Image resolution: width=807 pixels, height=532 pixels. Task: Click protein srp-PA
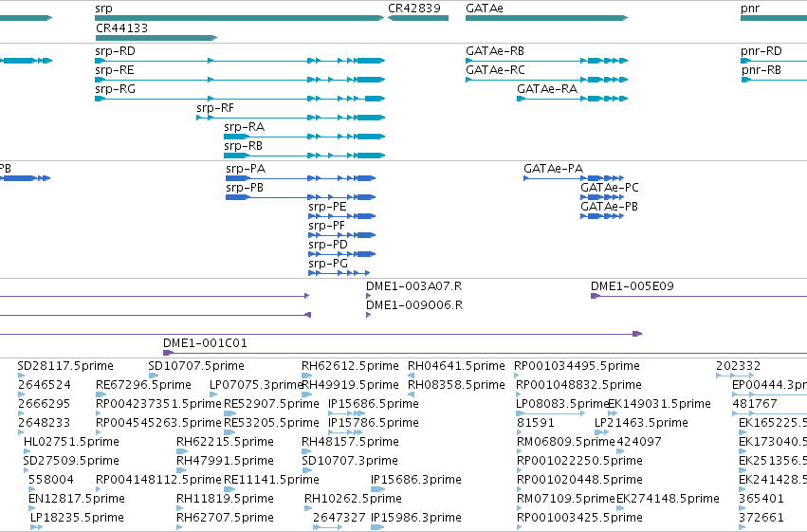[x=301, y=178]
